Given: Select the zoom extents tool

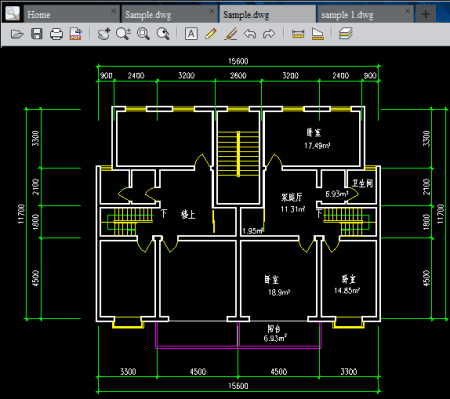Looking at the screenshot, I should pyautogui.click(x=163, y=34).
